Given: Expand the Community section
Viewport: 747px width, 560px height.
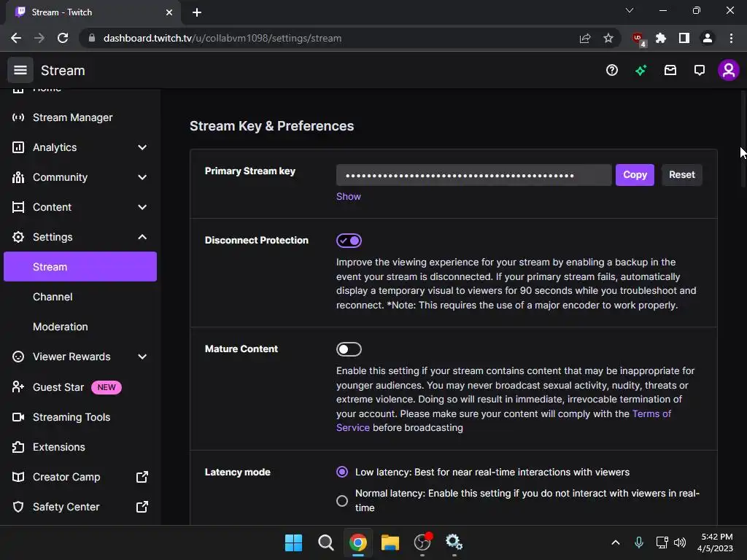Looking at the screenshot, I should [142, 177].
